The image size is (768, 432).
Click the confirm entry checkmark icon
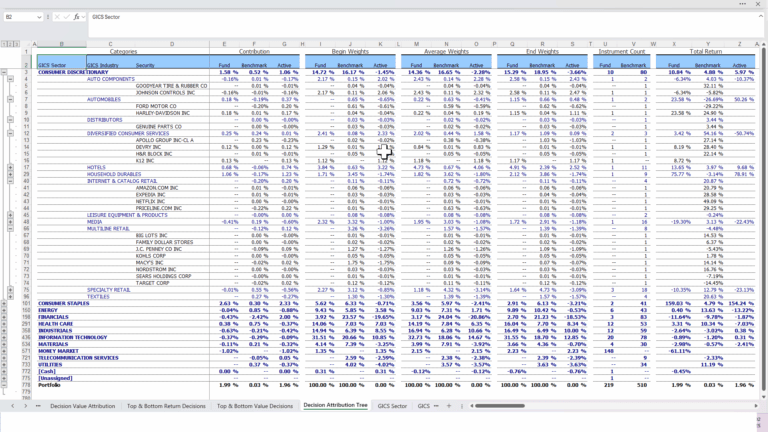click(x=66, y=17)
